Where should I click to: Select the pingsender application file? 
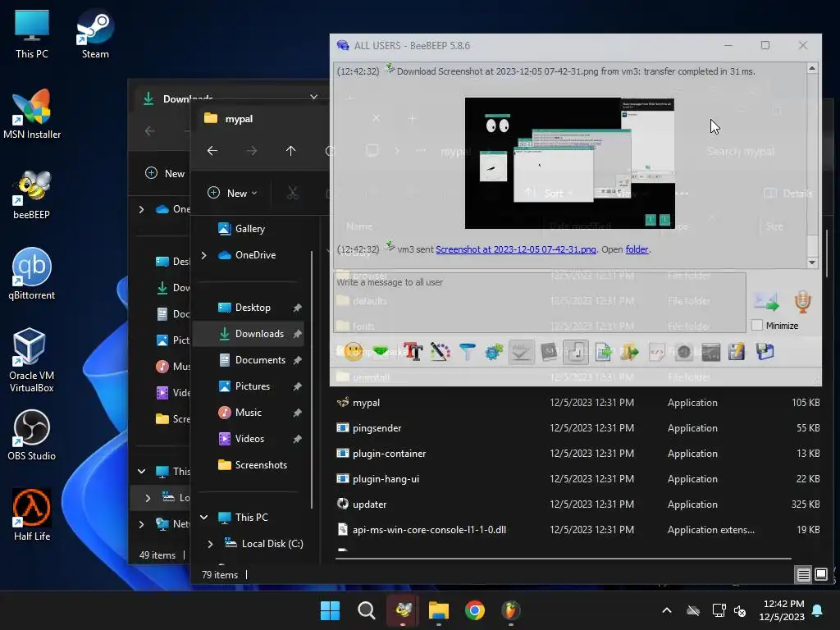coord(577,428)
